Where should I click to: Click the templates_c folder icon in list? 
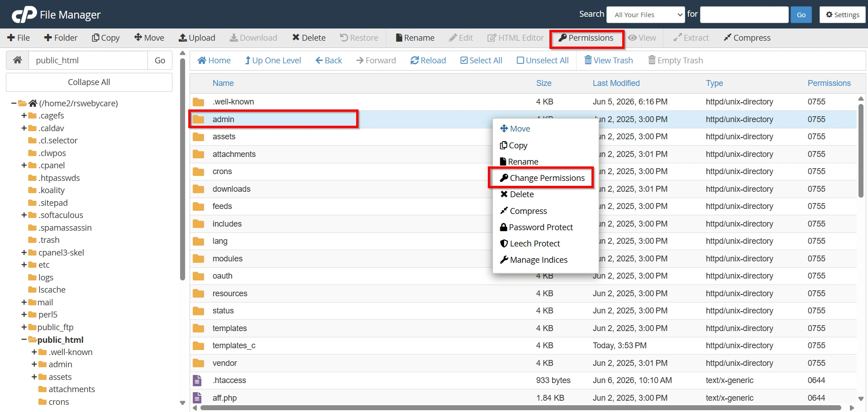(x=198, y=346)
